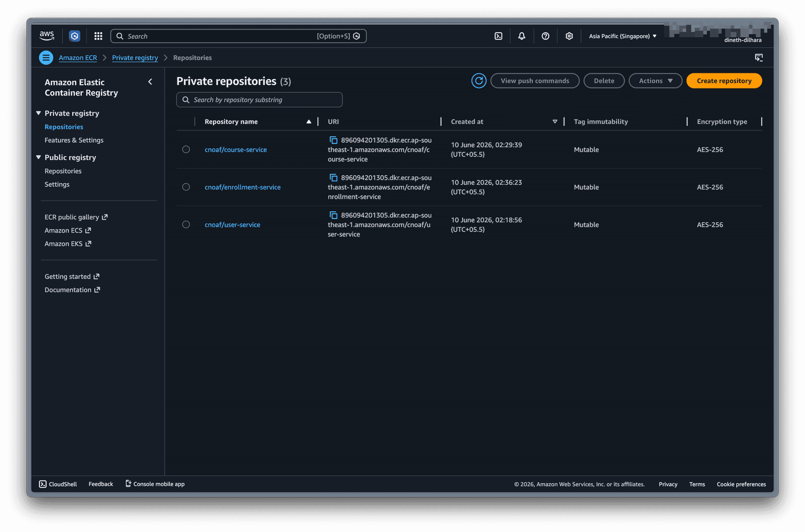This screenshot has height=532, width=805.
Task: Open Features & Settings in the sidebar
Action: click(x=74, y=140)
